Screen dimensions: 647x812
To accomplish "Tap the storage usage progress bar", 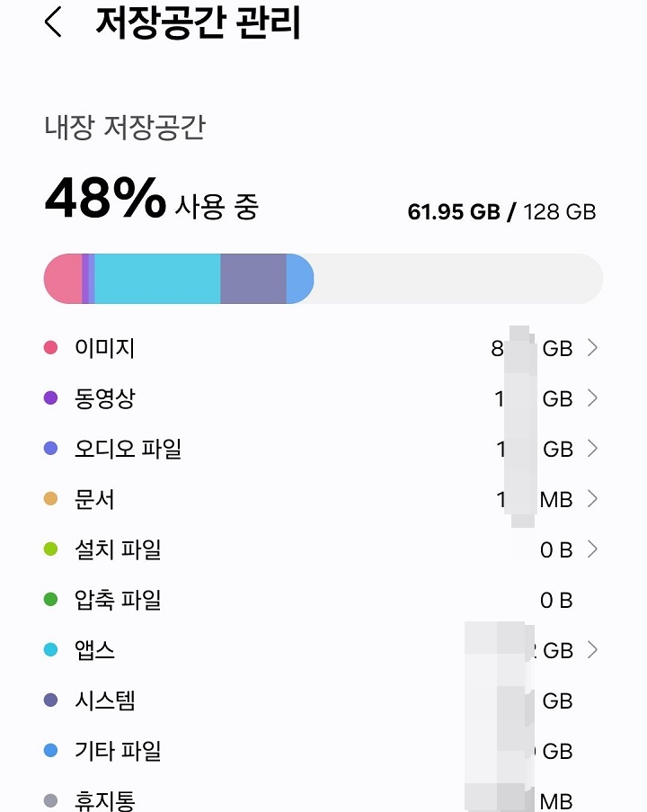I will (323, 279).
